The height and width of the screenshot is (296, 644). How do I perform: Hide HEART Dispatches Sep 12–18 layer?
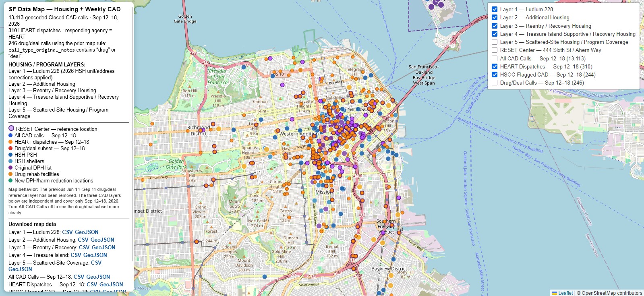pyautogui.click(x=495, y=66)
